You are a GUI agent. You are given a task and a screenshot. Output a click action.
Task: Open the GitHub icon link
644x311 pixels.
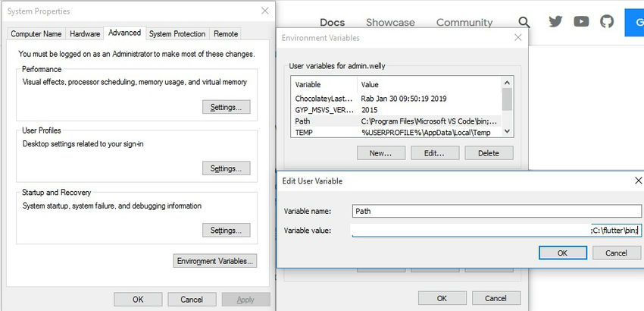607,22
